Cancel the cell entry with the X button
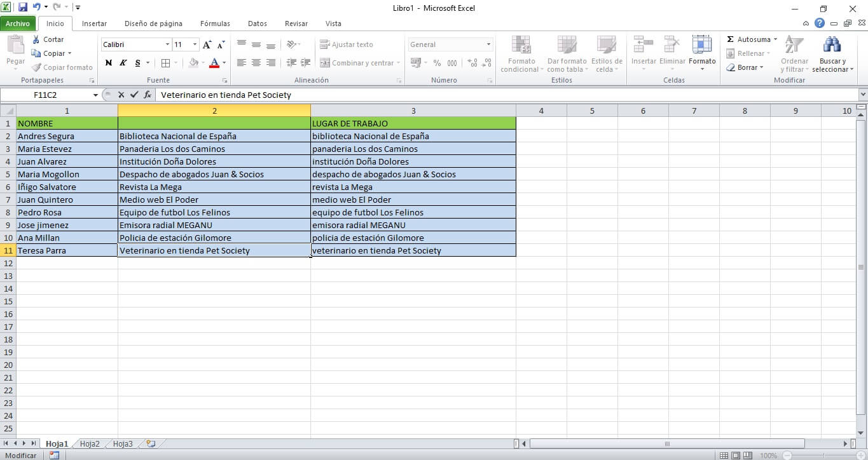 click(121, 95)
